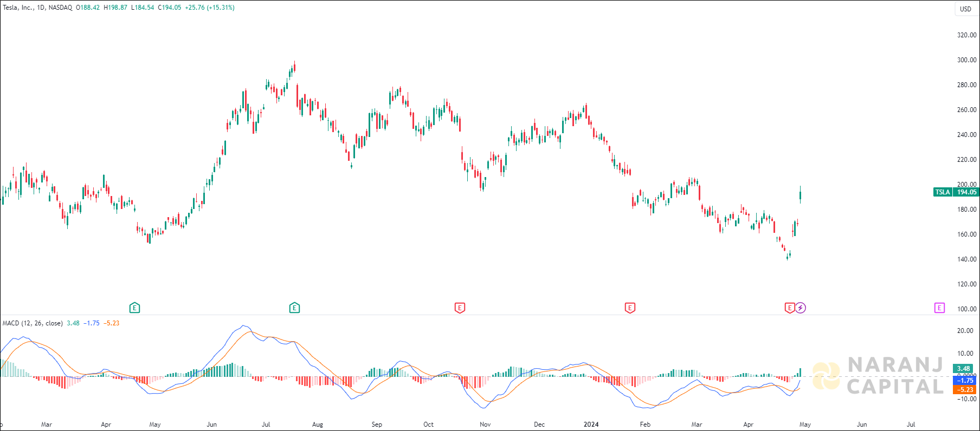Viewport: 980px width, 431px height.
Task: Click the Sep label on time axis
Action: tap(377, 425)
